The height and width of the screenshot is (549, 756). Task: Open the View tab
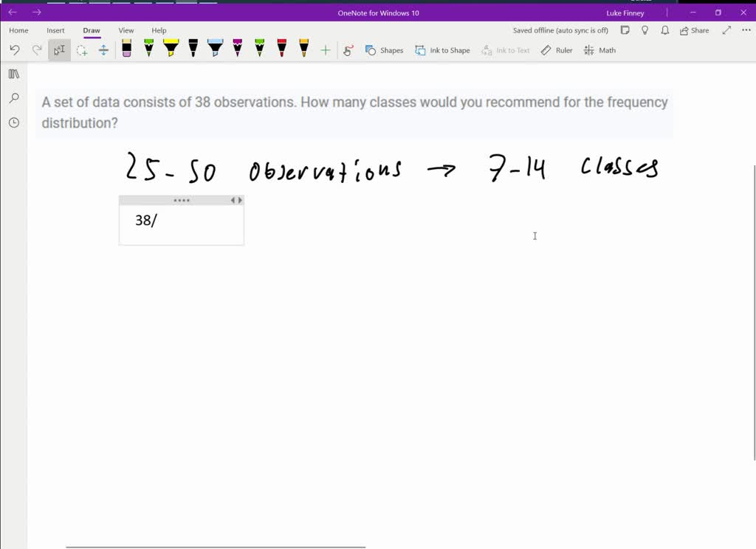tap(126, 30)
